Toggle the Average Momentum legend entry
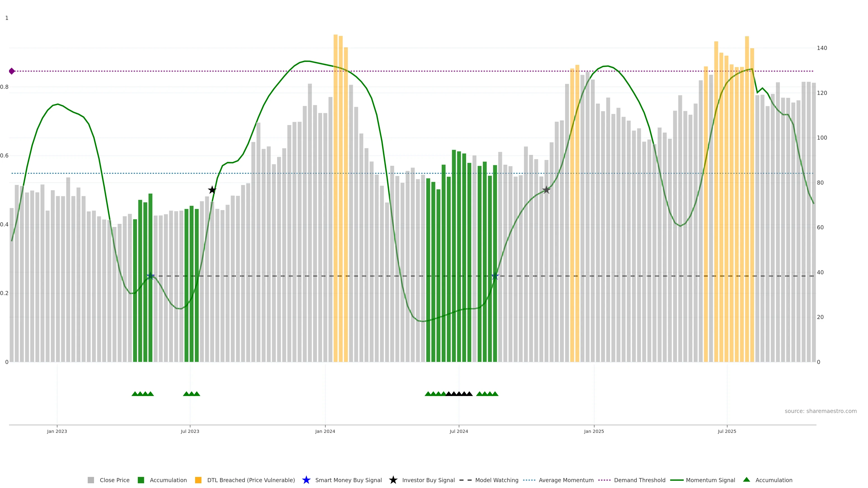The height and width of the screenshot is (488, 868). click(x=566, y=480)
